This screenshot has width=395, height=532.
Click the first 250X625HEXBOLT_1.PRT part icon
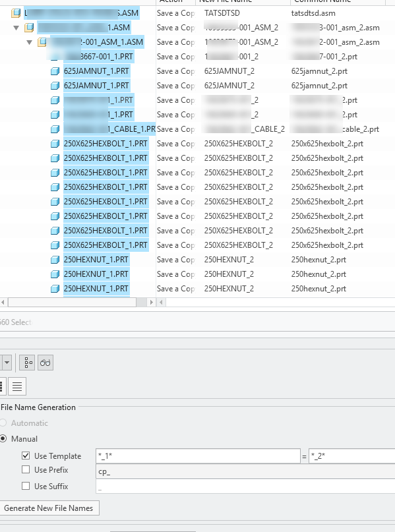pyautogui.click(x=55, y=144)
